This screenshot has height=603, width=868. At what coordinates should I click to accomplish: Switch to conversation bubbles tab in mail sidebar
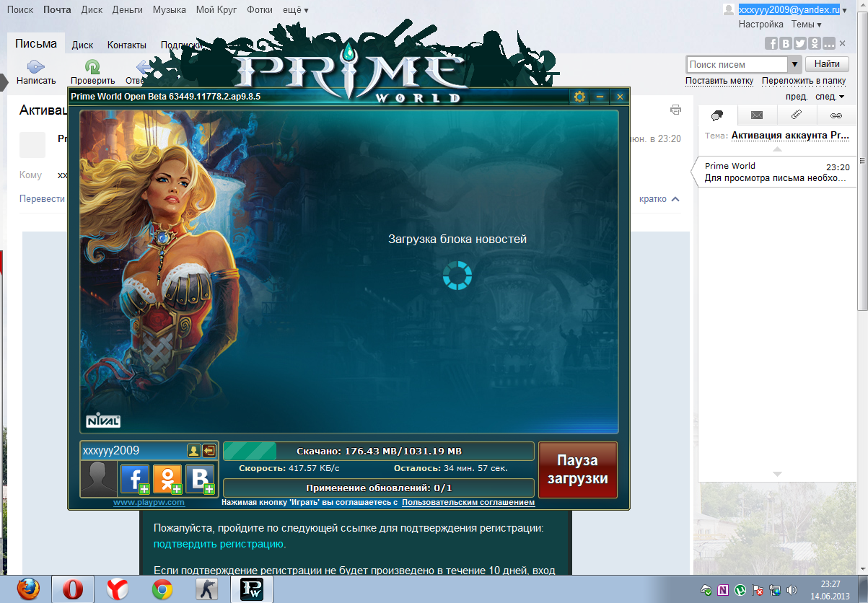click(x=718, y=115)
